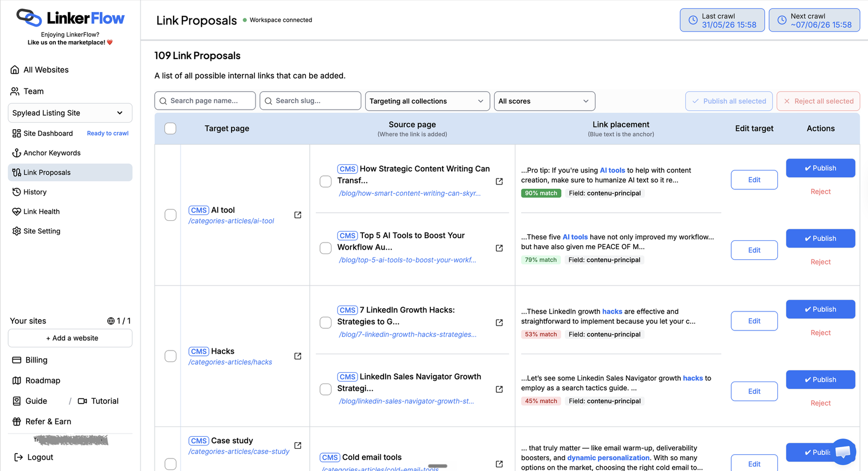The height and width of the screenshot is (471, 868).
Task: Click the heart icon beside Link Health
Action: tap(17, 212)
